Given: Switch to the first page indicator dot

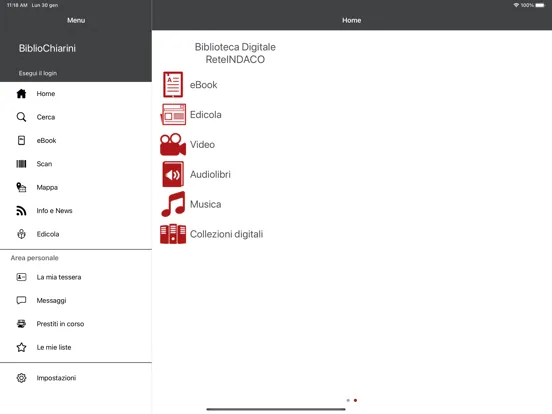Looking at the screenshot, I should tap(348, 400).
